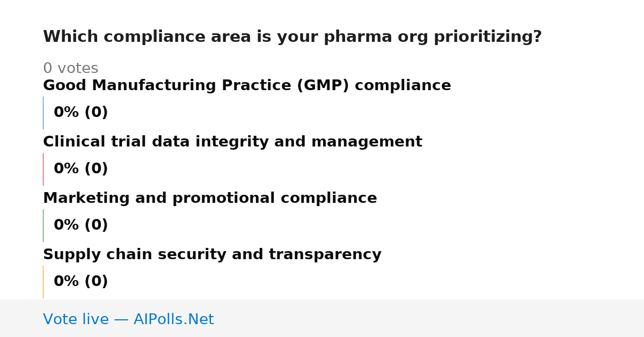Click the 0% (0) result under Supply chain security
644x337 pixels.
point(81,282)
